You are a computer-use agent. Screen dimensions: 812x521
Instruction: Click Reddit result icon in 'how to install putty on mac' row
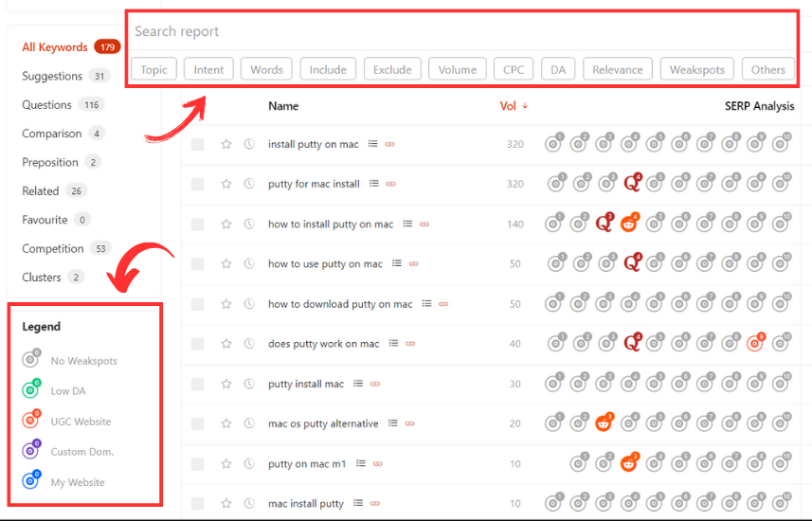click(x=629, y=223)
